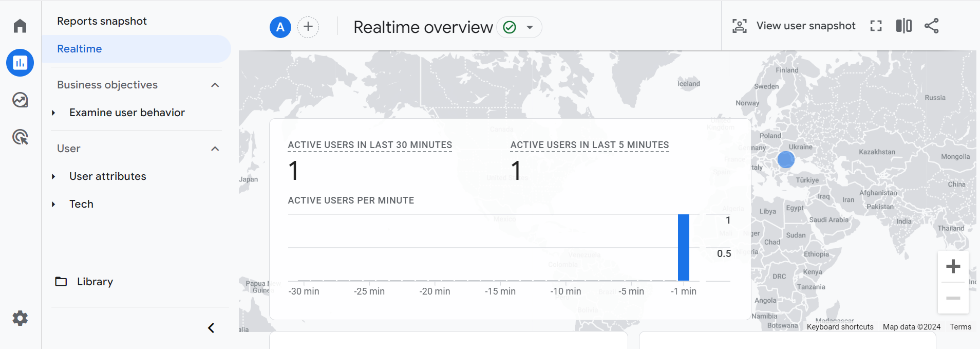The width and height of the screenshot is (980, 349).
Task: Select Reports snapshot in navigation
Action: pyautogui.click(x=102, y=21)
